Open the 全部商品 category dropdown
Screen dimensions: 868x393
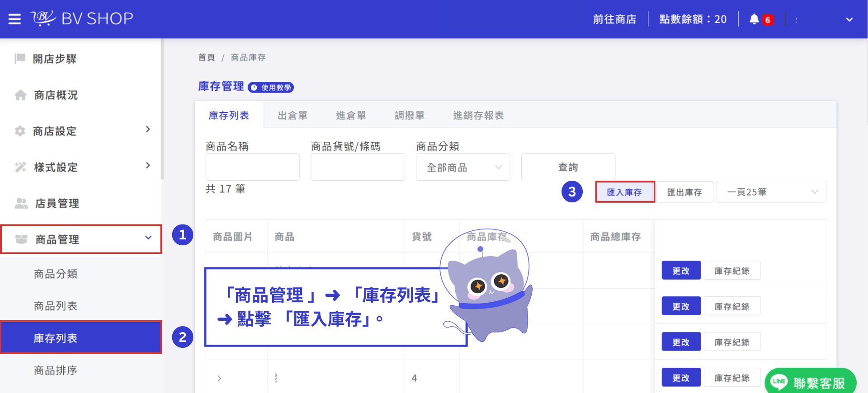[463, 167]
